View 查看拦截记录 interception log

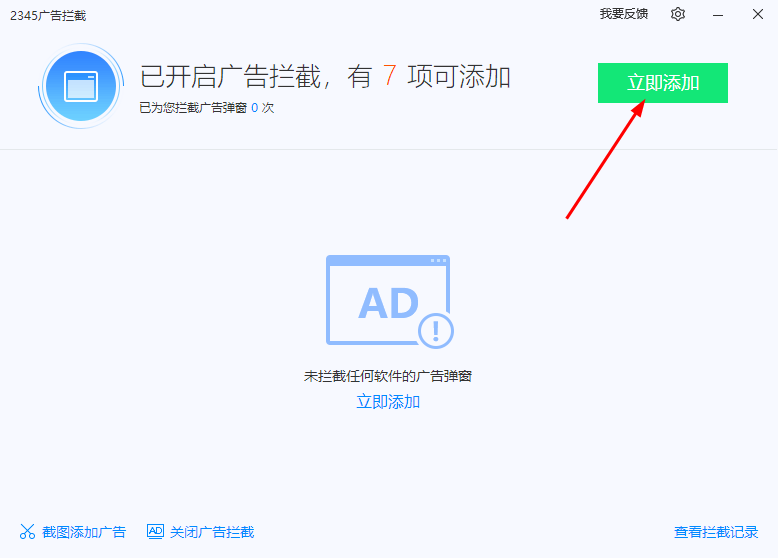716,532
